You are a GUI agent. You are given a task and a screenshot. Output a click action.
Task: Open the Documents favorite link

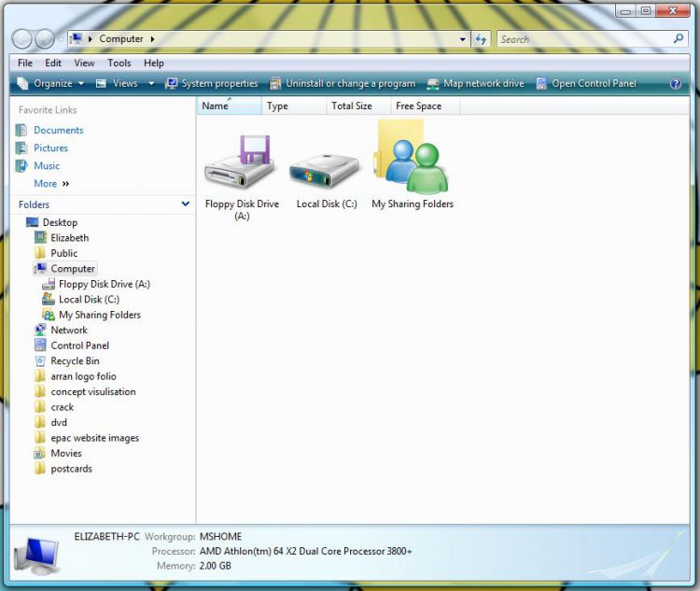pyautogui.click(x=58, y=131)
